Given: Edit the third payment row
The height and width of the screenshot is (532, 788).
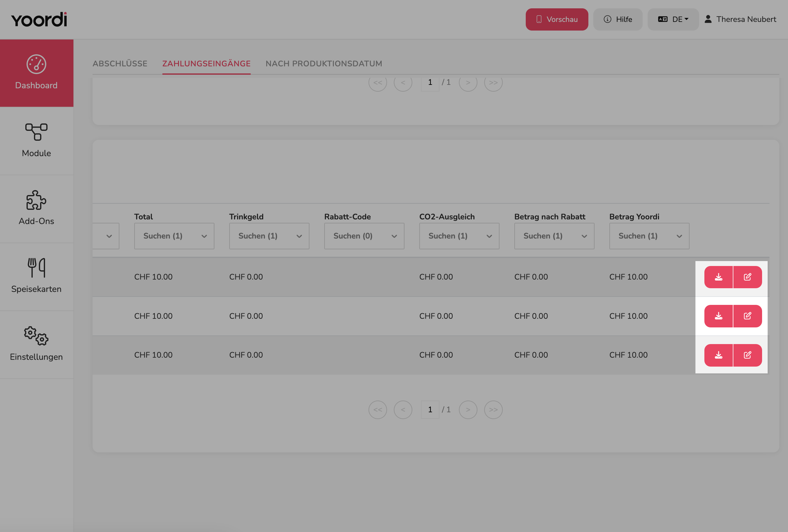Looking at the screenshot, I should (747, 355).
